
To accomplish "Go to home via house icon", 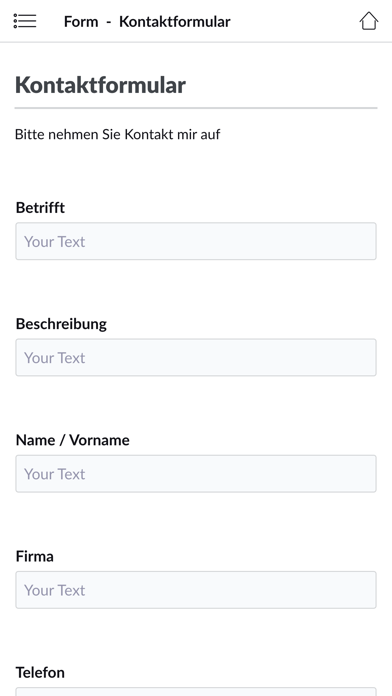I will click(x=368, y=21).
